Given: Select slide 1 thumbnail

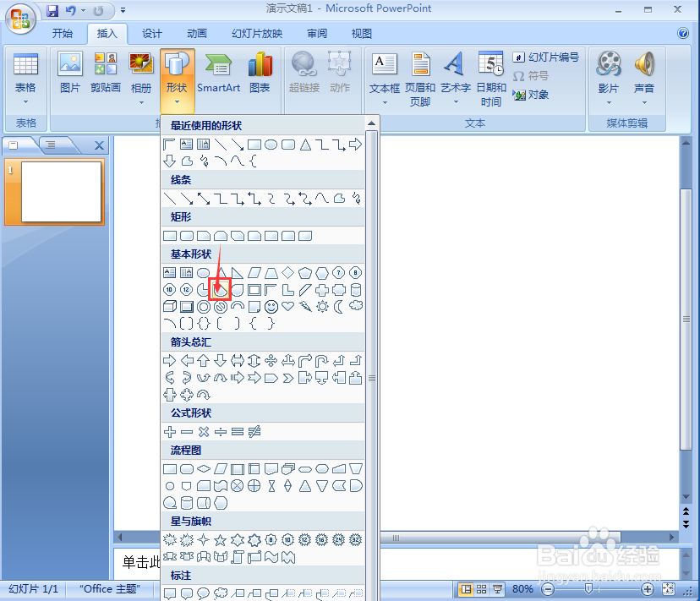Looking at the screenshot, I should 61,192.
